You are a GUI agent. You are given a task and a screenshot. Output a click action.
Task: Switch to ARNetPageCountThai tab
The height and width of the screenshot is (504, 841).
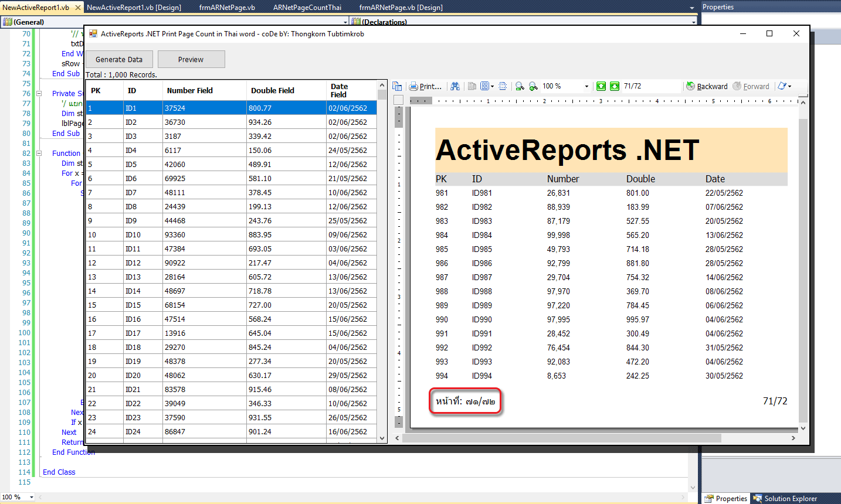(307, 8)
